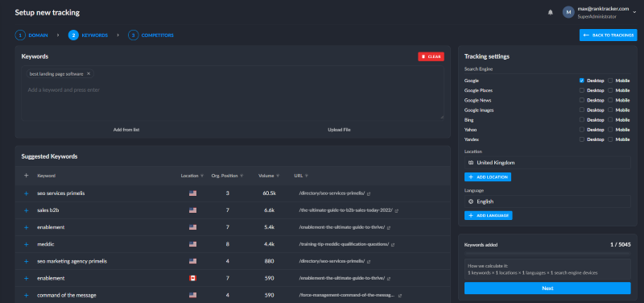Choose Add from list
The image size is (644, 303).
tap(126, 130)
